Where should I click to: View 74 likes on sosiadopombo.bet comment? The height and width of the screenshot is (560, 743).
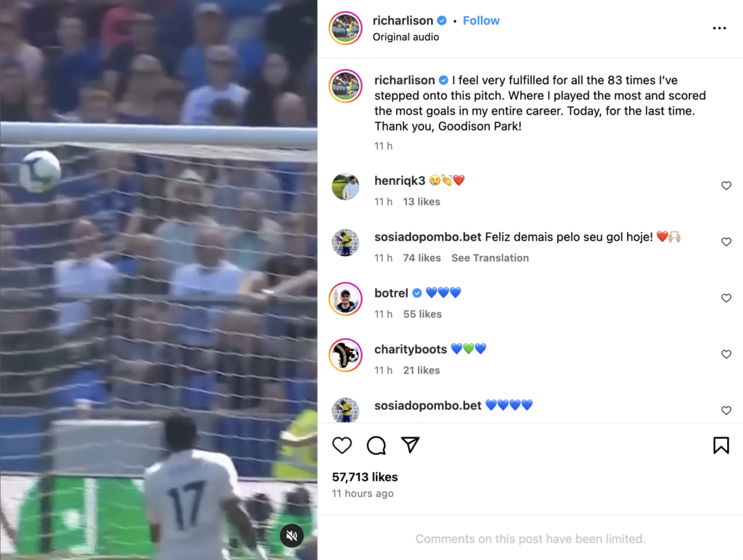point(422,258)
